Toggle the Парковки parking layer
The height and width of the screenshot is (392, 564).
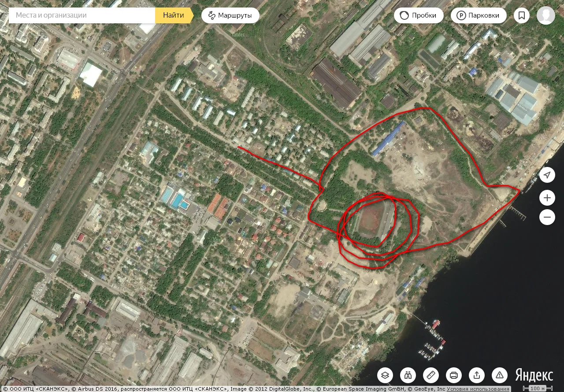click(x=479, y=15)
